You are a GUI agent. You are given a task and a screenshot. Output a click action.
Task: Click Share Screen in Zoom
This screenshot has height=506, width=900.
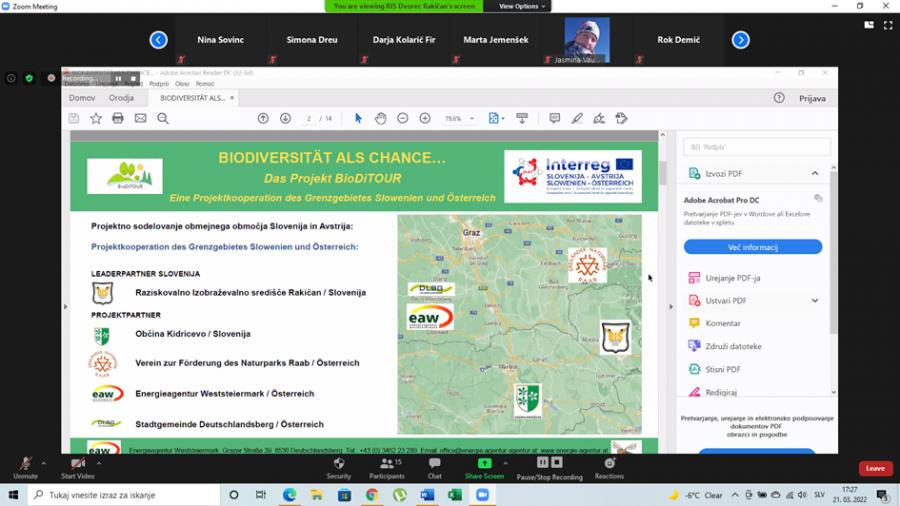[x=484, y=468]
